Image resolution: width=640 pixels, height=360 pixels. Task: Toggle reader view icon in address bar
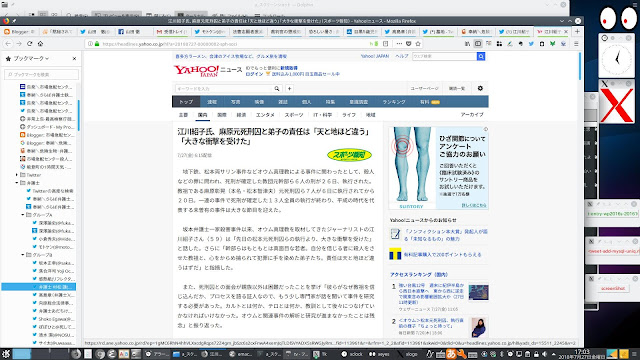[x=385, y=44]
